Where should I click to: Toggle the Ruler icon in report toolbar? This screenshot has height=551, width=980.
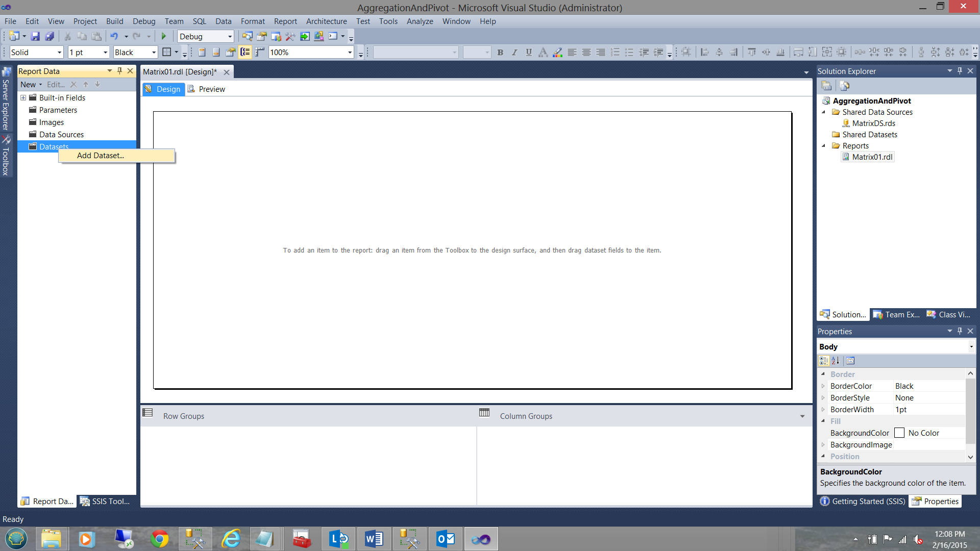tap(260, 52)
